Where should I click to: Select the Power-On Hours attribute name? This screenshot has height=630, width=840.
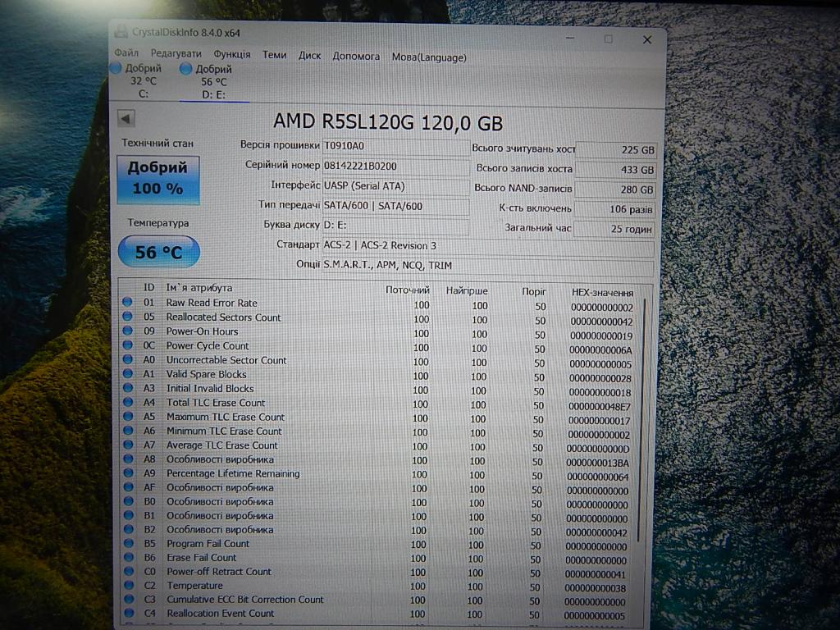point(202,331)
